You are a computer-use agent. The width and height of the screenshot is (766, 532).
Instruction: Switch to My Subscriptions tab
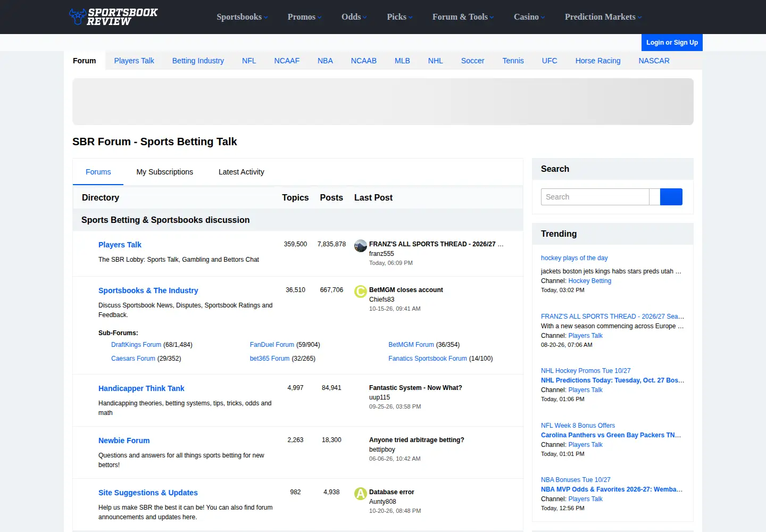(165, 172)
